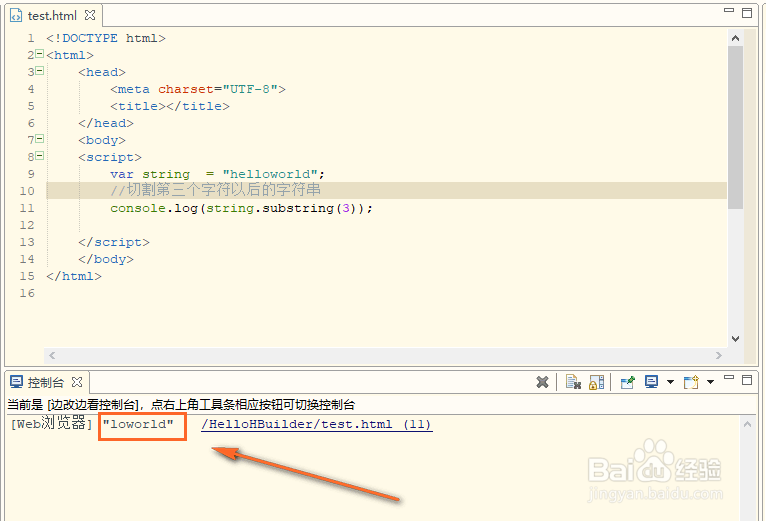Image resolution: width=766 pixels, height=521 pixels.
Task: Click the var string = "helloworld" line
Action: tap(217, 174)
